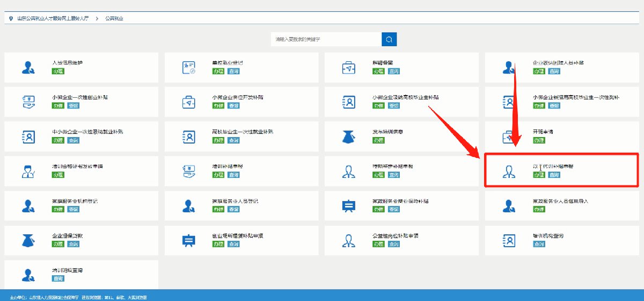Viewport: 644px width, 301px height.
Task: Click the 发布培训信息 icon
Action: (349, 137)
